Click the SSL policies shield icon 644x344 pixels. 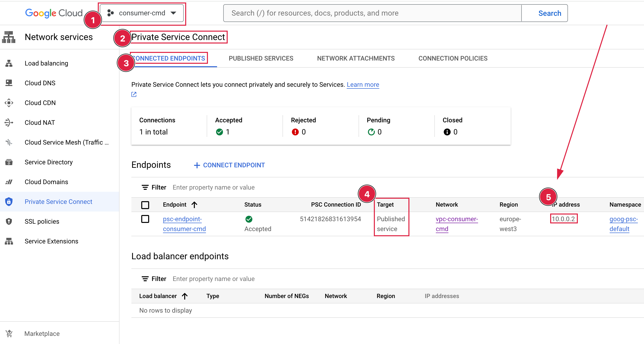pyautogui.click(x=9, y=221)
